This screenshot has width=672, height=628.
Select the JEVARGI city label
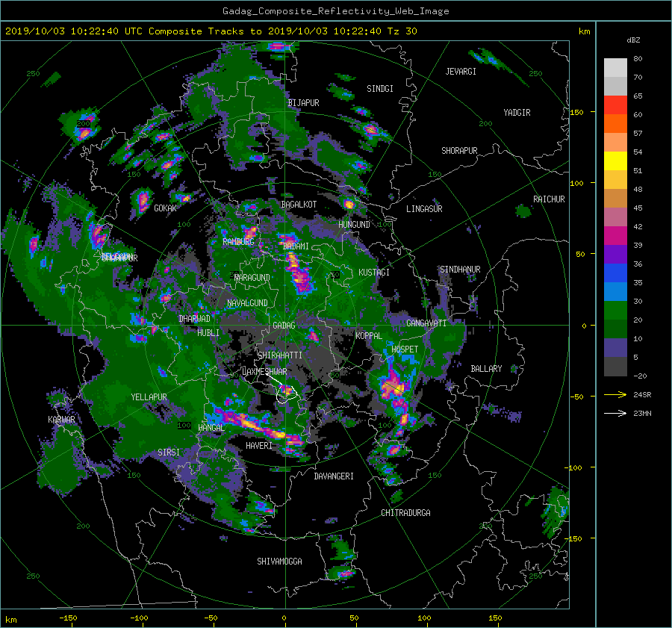point(461,72)
